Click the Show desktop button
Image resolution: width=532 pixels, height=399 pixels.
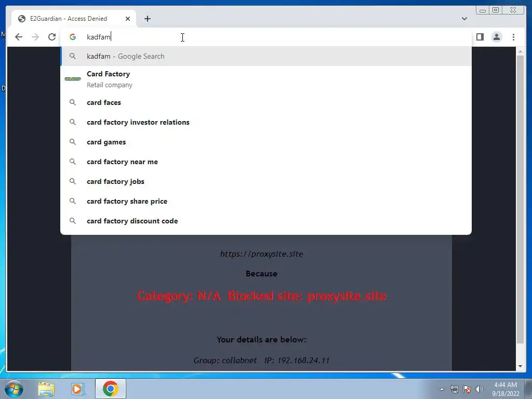click(x=528, y=389)
